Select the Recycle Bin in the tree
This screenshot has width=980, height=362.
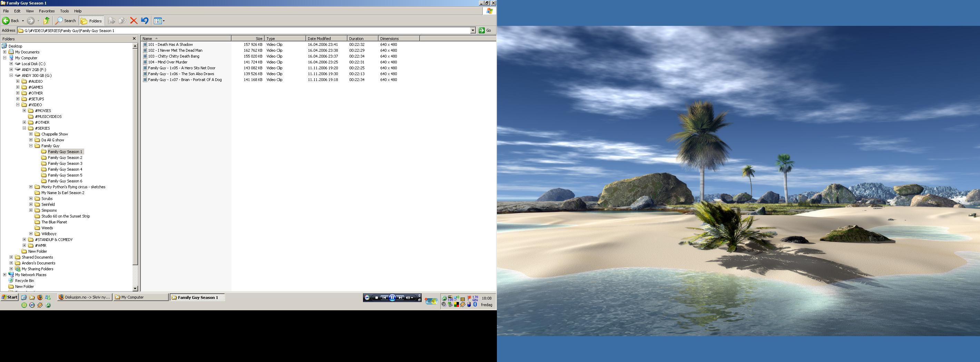click(24, 281)
